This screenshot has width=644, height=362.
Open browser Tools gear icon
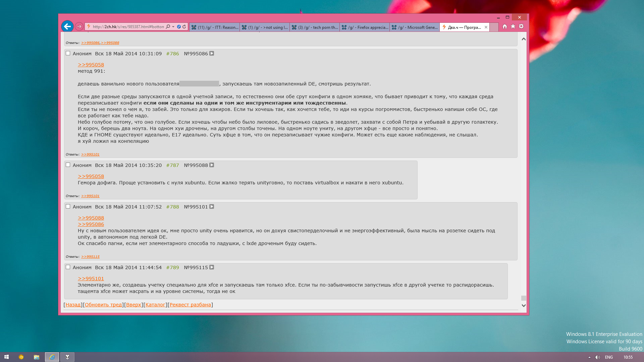click(x=521, y=26)
